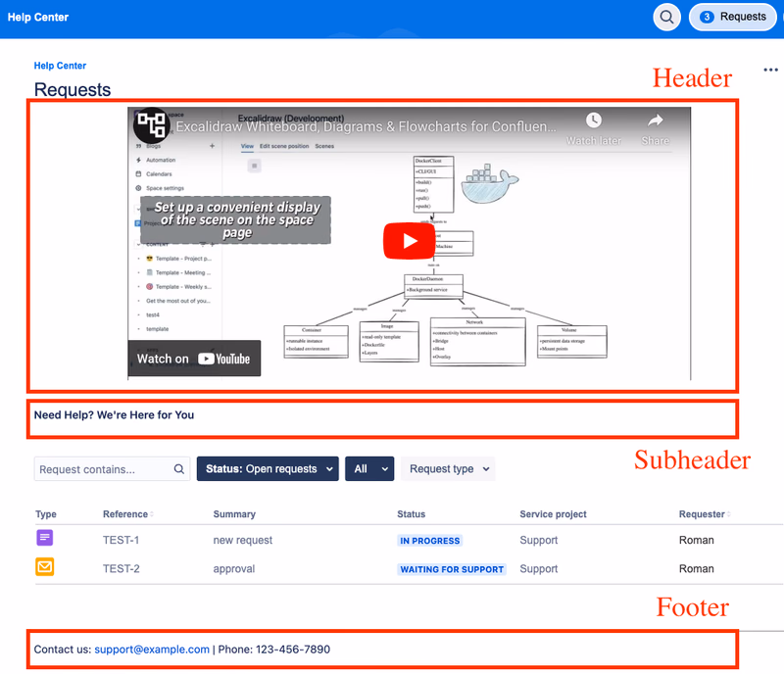Click the Requests page heading
This screenshot has height=674, width=784.
73,89
